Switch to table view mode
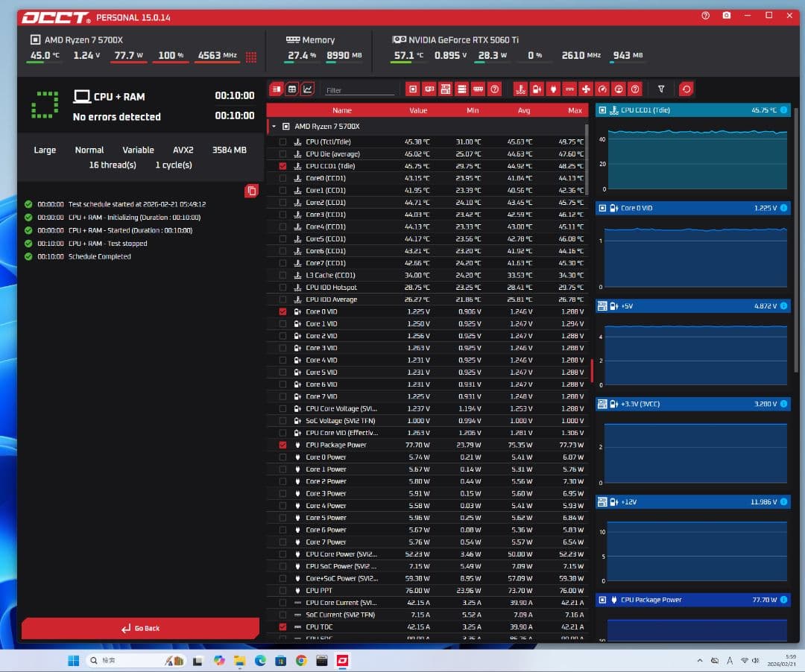The width and height of the screenshot is (805, 672). (x=291, y=89)
